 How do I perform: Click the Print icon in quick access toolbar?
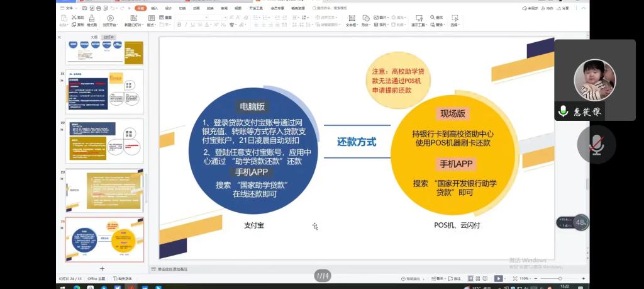[99, 8]
